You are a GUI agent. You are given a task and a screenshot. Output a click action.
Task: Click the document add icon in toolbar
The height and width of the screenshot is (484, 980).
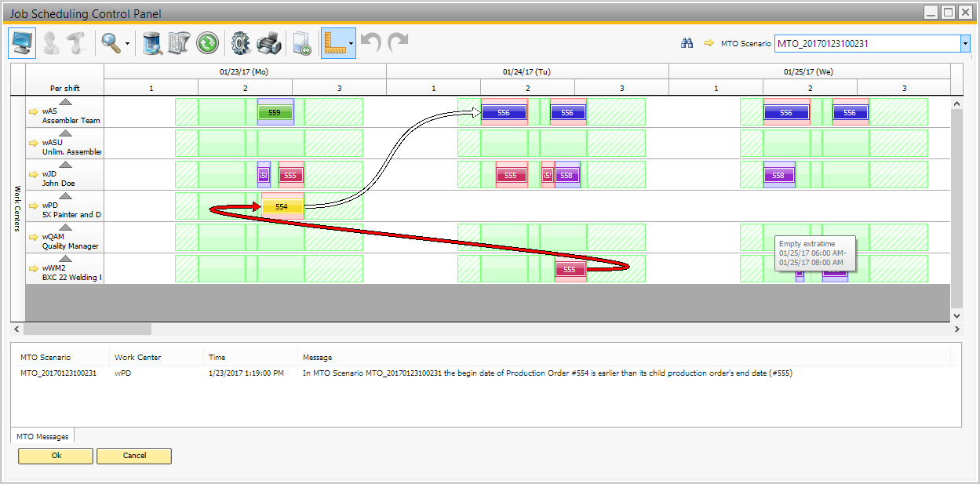(x=302, y=44)
